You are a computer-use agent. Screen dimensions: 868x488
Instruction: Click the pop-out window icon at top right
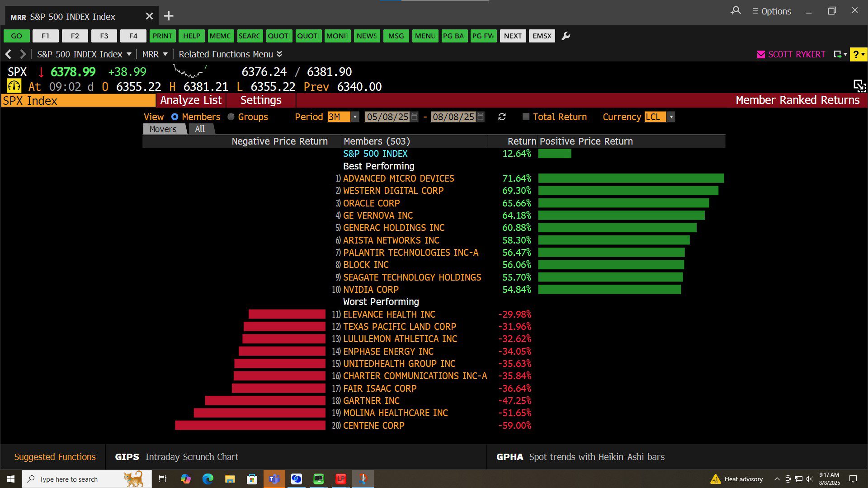tap(859, 85)
